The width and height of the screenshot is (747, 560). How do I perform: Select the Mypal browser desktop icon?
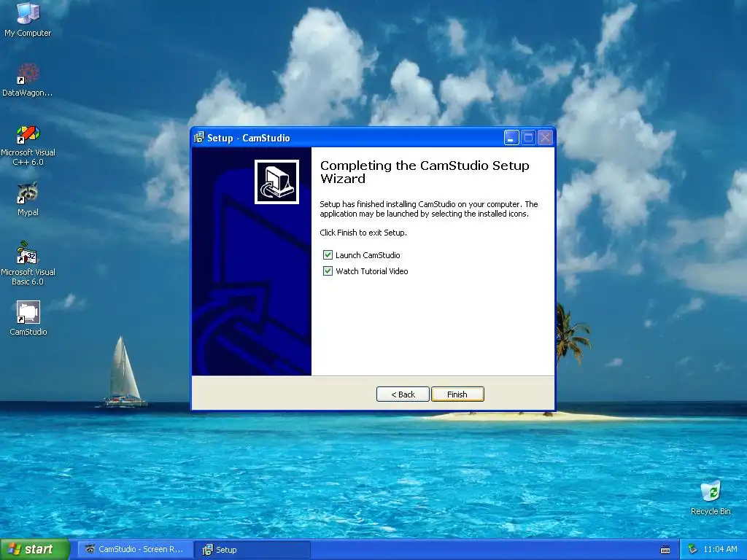tap(28, 200)
